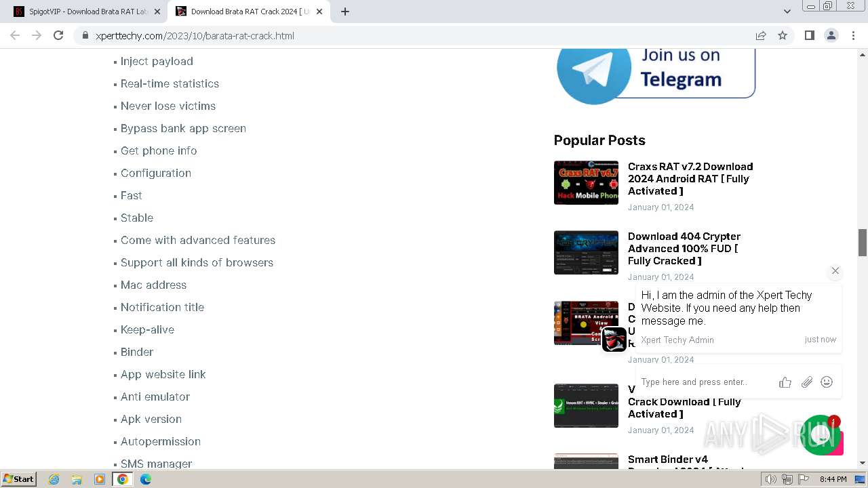Click the Venom RAT post thumbnail
The width and height of the screenshot is (868, 488).
(586, 406)
